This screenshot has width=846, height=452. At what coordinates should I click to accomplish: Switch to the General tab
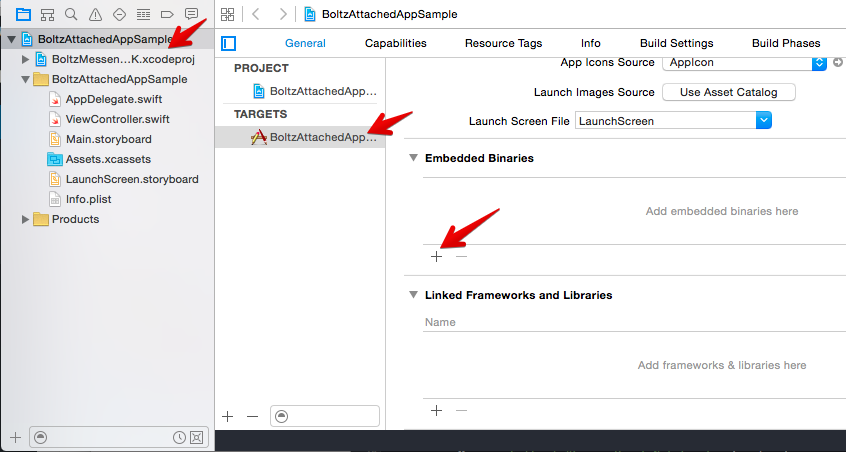[x=305, y=43]
